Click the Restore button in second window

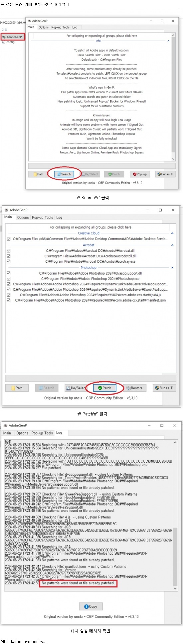[134, 388]
